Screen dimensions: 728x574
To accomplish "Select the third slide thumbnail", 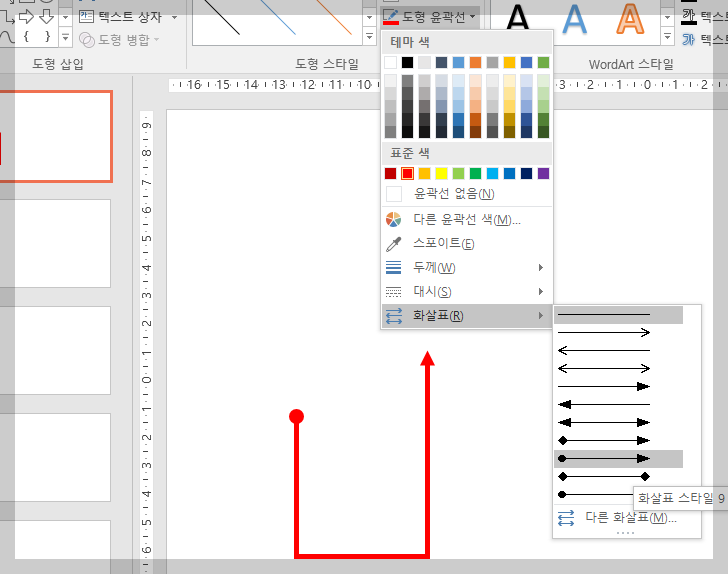I will [56, 351].
